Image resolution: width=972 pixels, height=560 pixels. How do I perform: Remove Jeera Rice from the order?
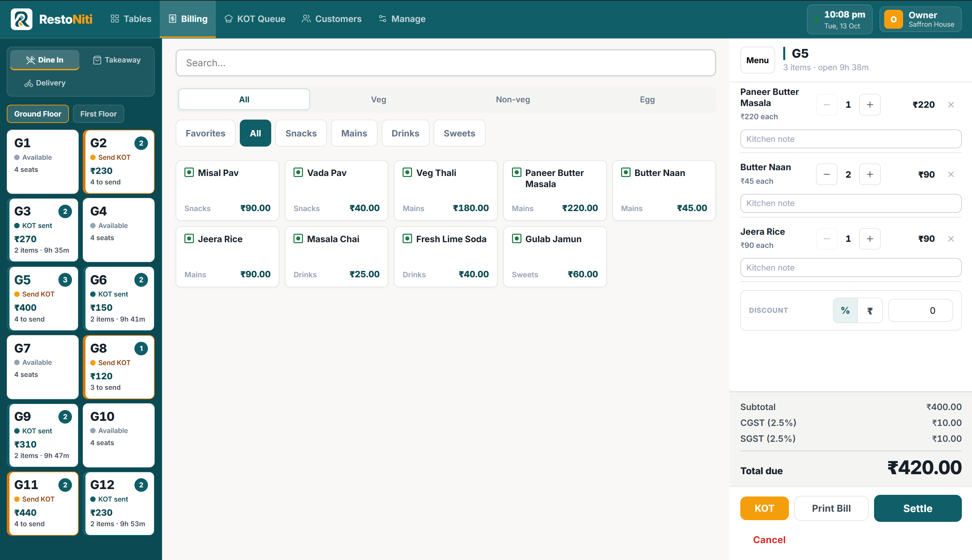click(x=951, y=239)
